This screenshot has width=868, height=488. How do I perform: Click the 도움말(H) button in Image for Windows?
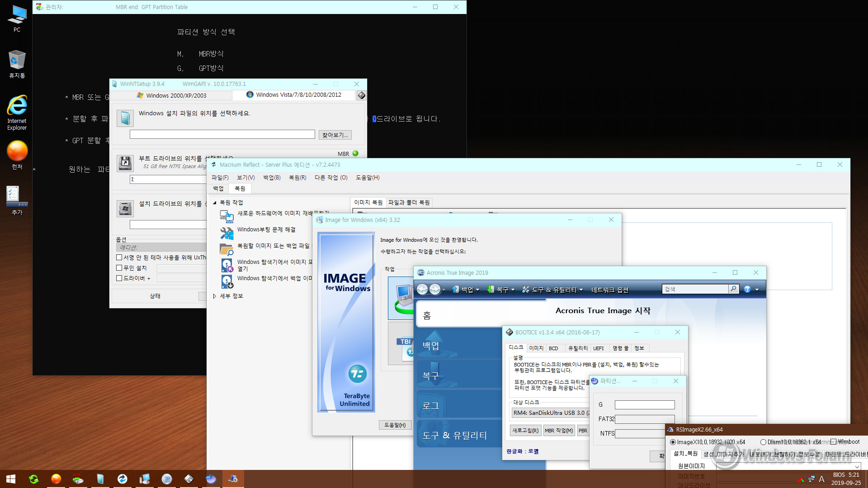[x=395, y=425]
